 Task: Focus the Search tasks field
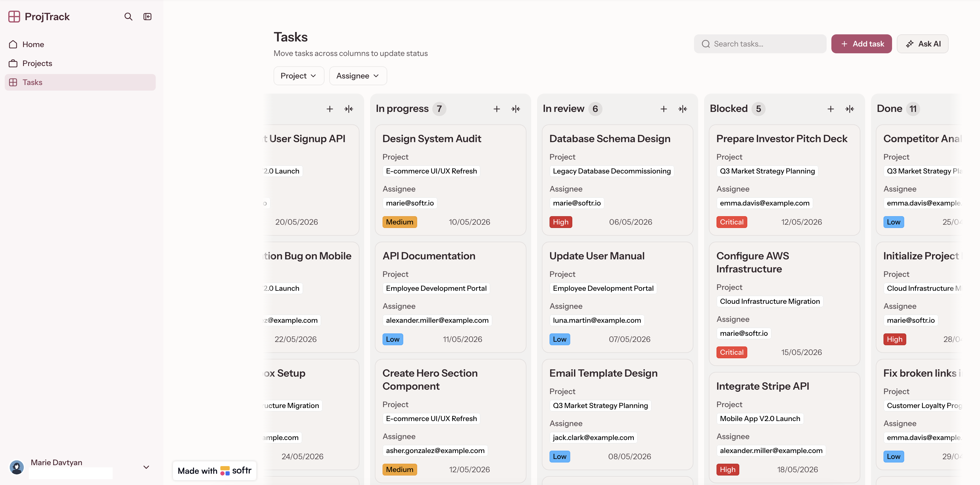[760, 44]
